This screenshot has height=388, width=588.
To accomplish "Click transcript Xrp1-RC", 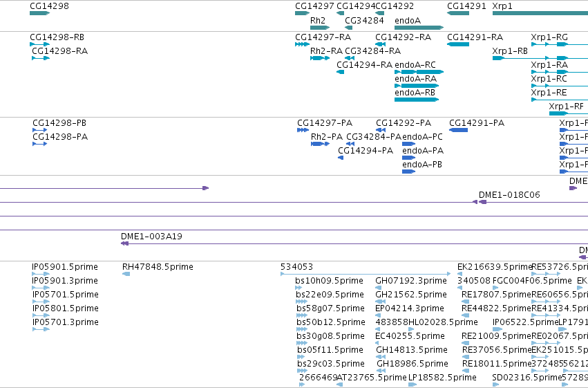I will point(560,86).
